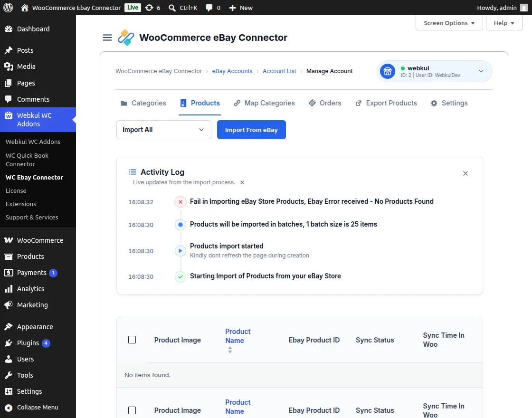Click the Activity Log list icon
This screenshot has height=418, width=532.
(133, 172)
